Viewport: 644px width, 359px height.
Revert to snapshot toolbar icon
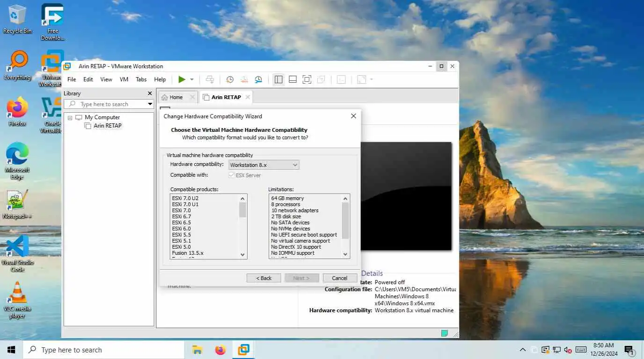244,79
